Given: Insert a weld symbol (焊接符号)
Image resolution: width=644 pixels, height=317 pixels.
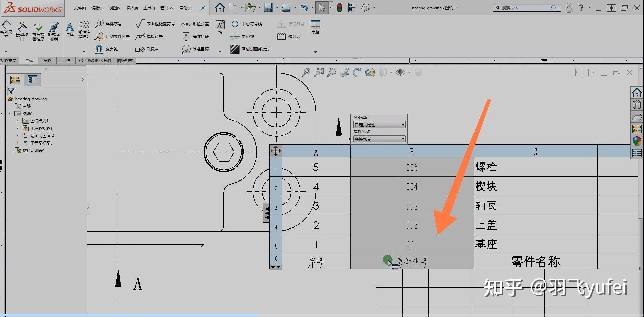Looking at the screenshot, I should (149, 36).
